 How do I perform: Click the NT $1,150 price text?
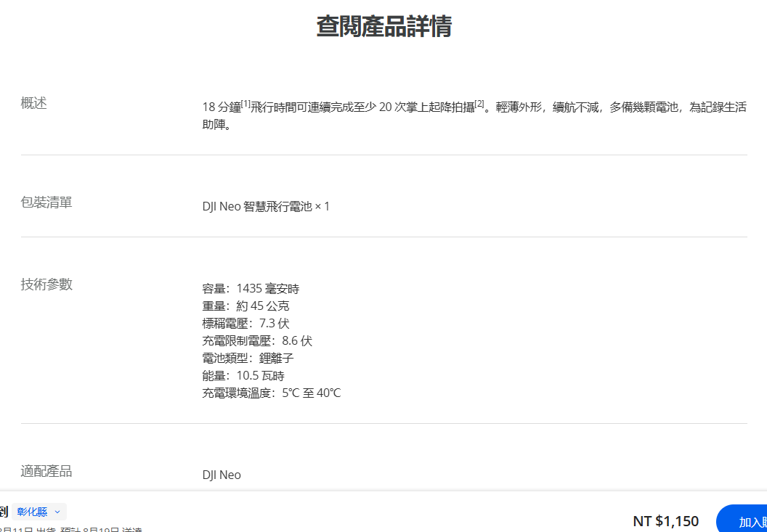[666, 521]
